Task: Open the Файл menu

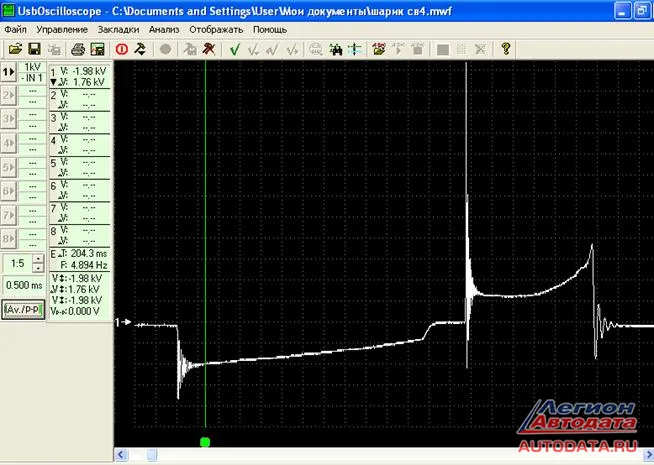Action: click(15, 30)
